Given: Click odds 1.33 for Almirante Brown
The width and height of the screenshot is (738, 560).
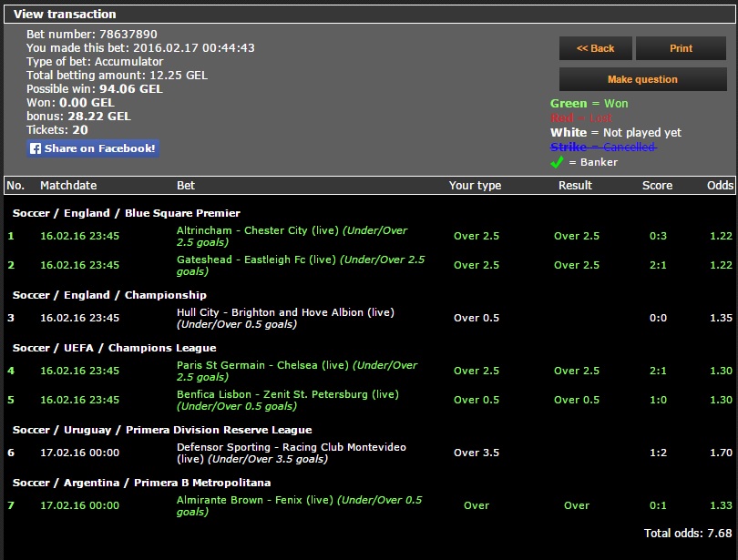Looking at the screenshot, I should [721, 505].
